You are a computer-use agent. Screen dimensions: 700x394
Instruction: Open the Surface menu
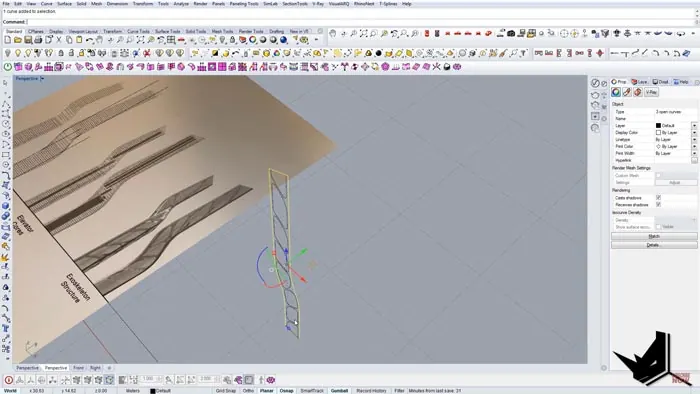[64, 4]
